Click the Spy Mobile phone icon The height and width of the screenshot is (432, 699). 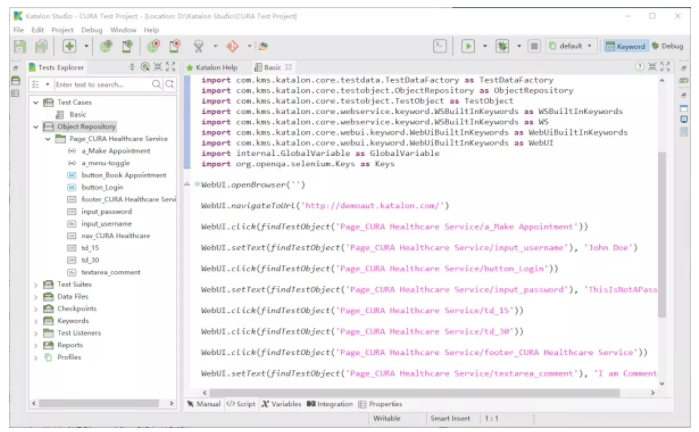coord(127,46)
